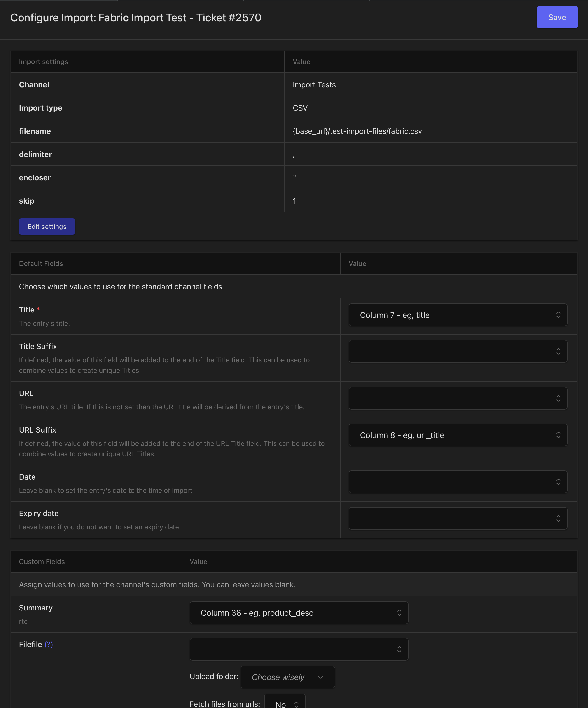The width and height of the screenshot is (588, 708).
Task: Click the Upload folder chevron icon
Action: (x=320, y=677)
